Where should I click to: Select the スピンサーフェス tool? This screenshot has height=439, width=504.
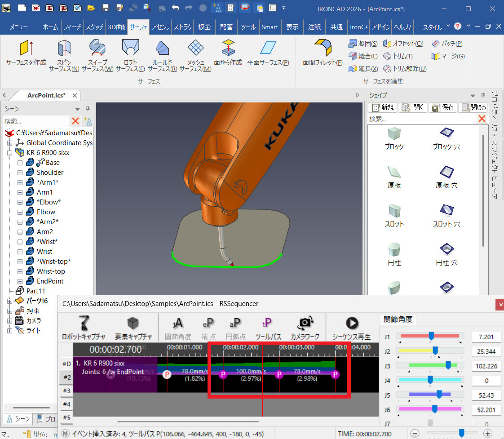pyautogui.click(x=64, y=55)
